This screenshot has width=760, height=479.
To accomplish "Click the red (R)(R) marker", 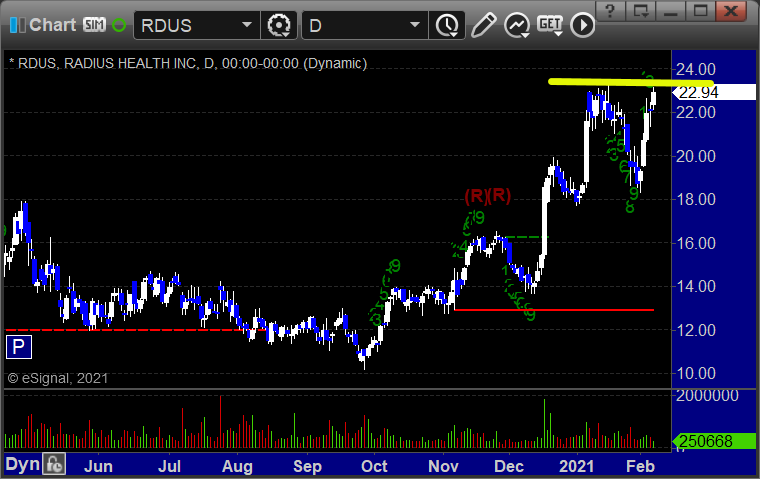I will (x=488, y=195).
